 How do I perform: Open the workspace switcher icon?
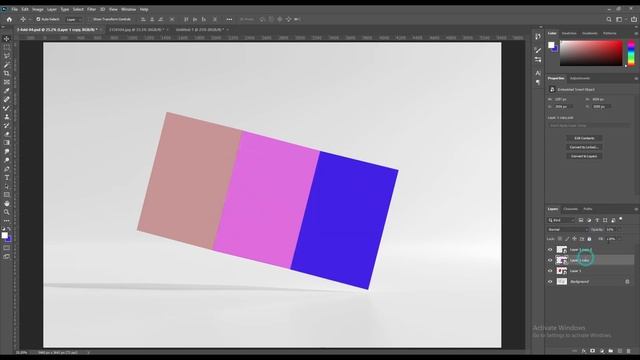[619, 19]
